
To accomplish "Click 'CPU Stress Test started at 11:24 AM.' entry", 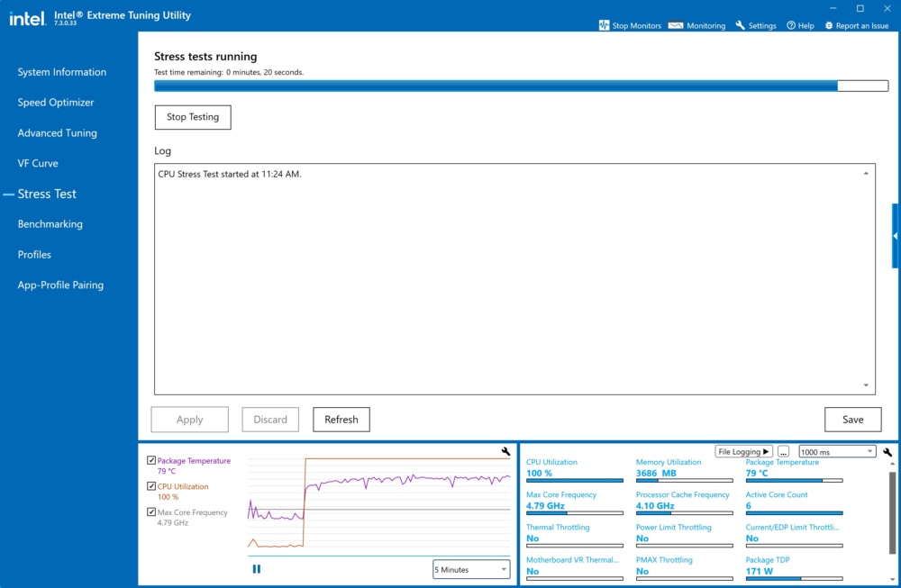I will click(229, 174).
